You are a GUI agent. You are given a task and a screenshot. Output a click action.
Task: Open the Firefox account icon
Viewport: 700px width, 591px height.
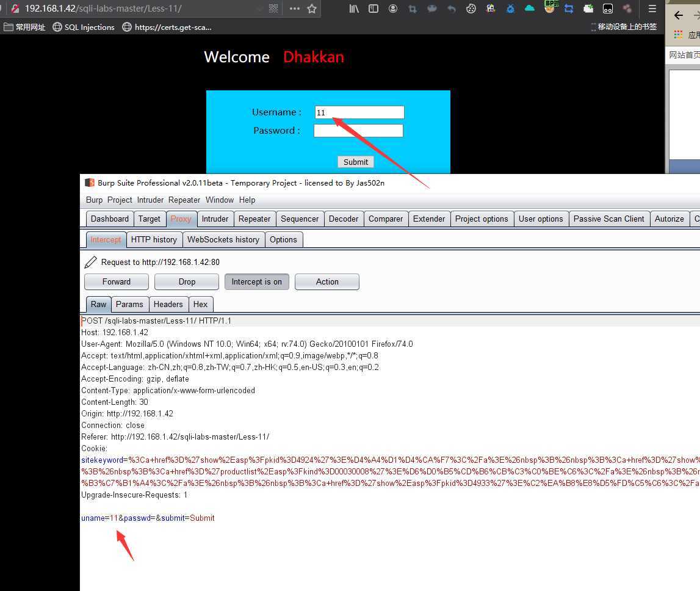393,9
